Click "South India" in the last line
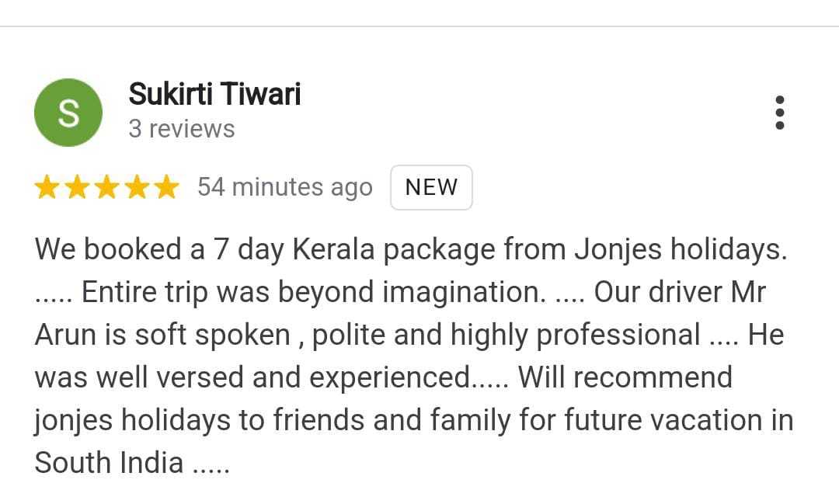The height and width of the screenshot is (504, 839). [x=109, y=463]
